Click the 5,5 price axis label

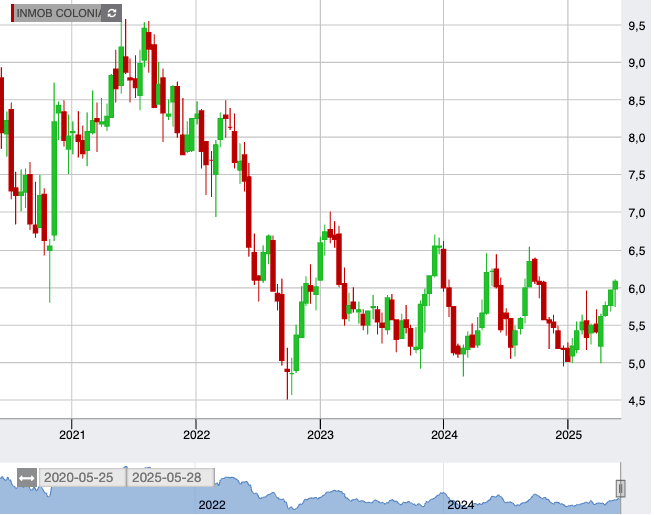pyautogui.click(x=636, y=326)
